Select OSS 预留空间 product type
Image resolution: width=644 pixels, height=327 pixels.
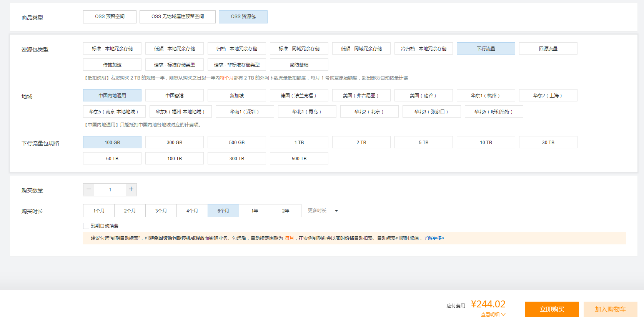(110, 17)
